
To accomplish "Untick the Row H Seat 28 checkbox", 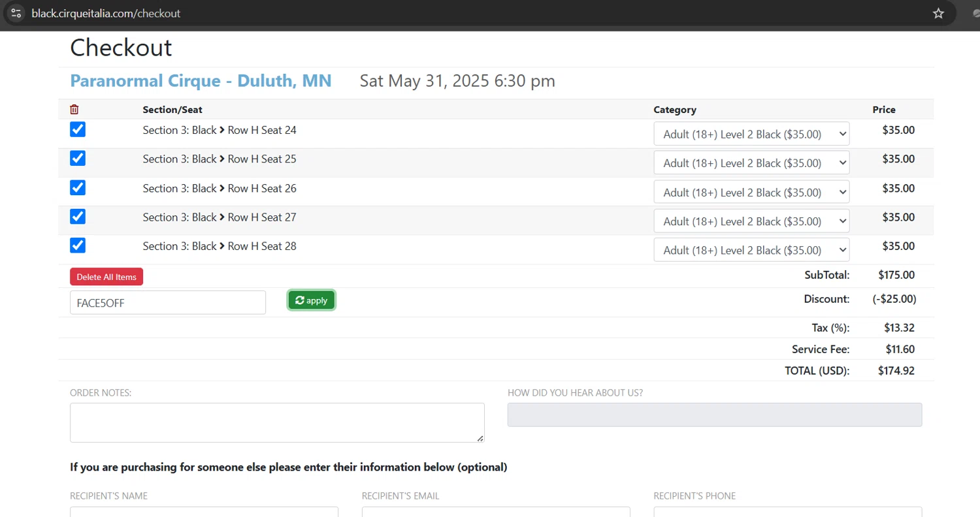I will (x=78, y=246).
